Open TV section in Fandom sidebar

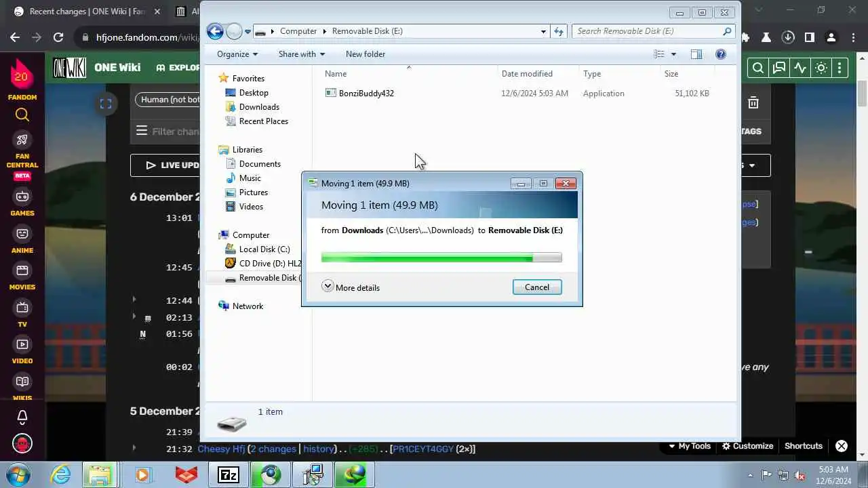(22, 313)
